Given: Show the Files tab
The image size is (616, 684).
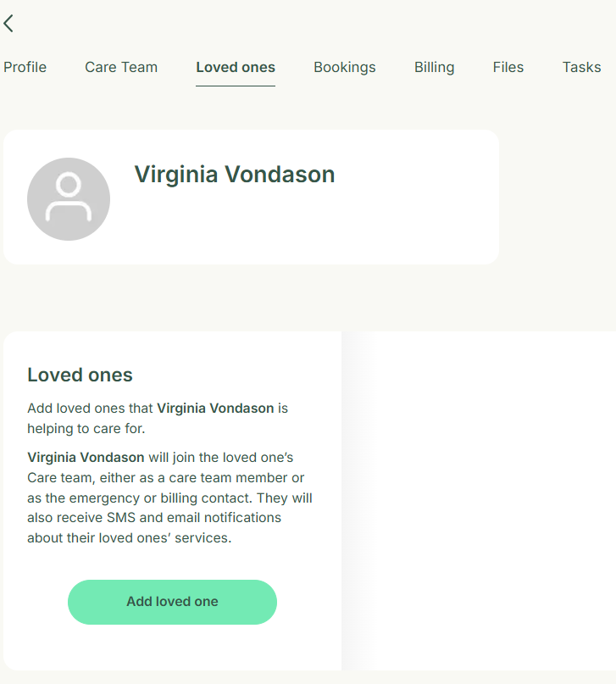Looking at the screenshot, I should pos(508,67).
